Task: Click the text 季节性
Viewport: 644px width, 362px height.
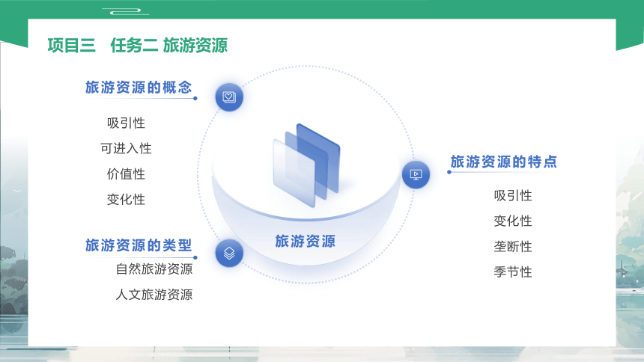Action: tap(513, 271)
